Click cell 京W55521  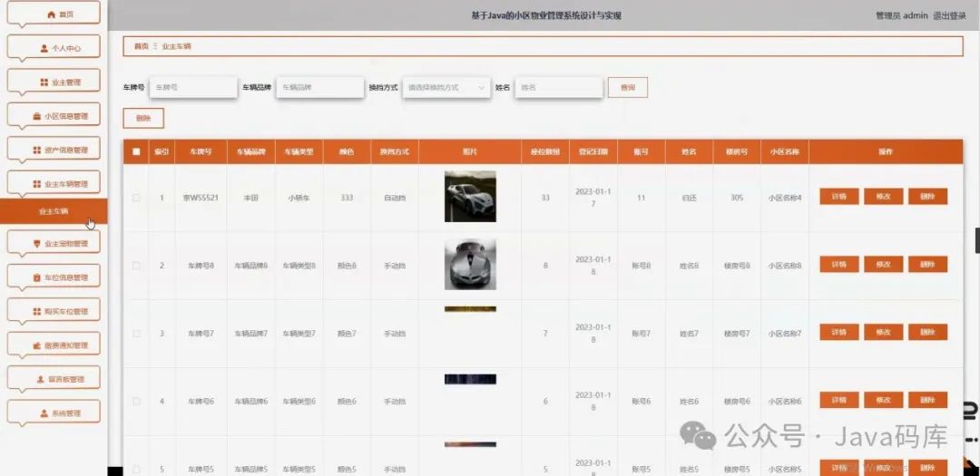[201, 198]
